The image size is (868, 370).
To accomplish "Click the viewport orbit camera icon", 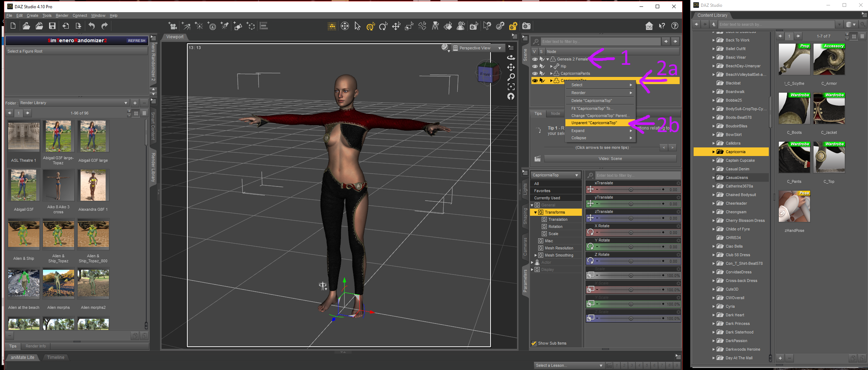I will pos(511,57).
